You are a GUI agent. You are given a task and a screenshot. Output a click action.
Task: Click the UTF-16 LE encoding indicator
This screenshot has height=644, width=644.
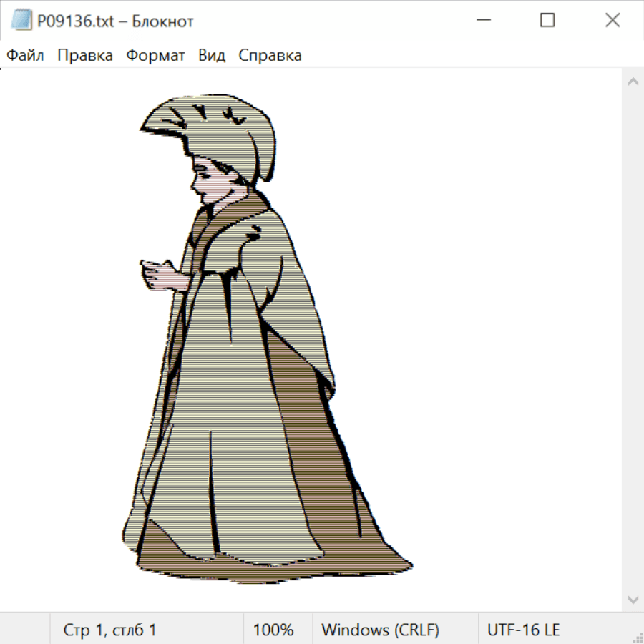point(523,630)
